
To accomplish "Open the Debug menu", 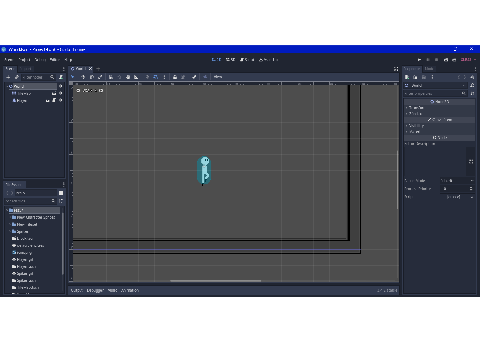I will point(40,60).
